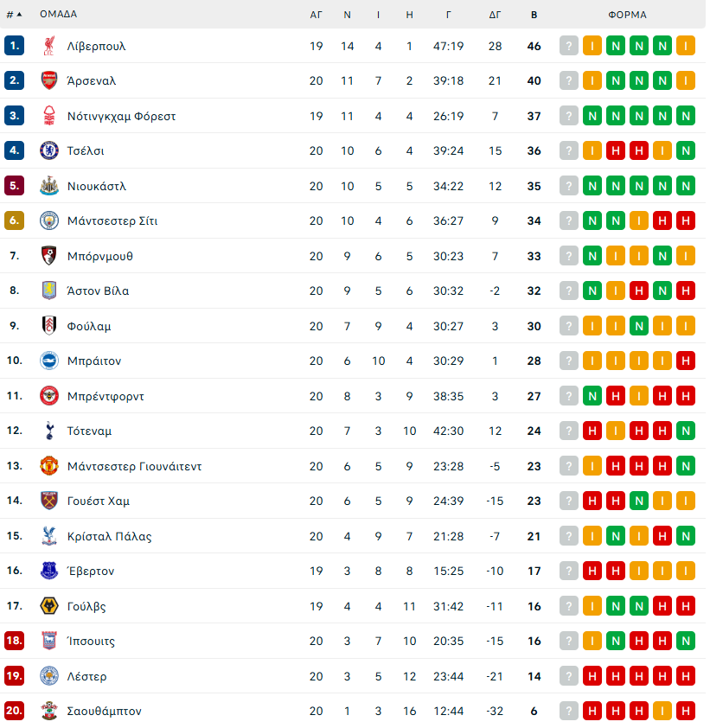Click the Liverpool club crest icon
This screenshot has width=710, height=728.
point(49,46)
